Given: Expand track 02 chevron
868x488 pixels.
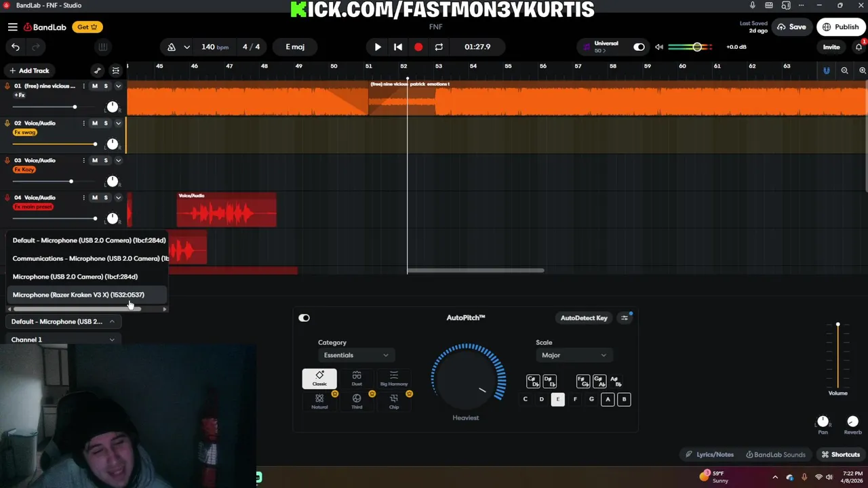Looking at the screenshot, I should point(118,123).
